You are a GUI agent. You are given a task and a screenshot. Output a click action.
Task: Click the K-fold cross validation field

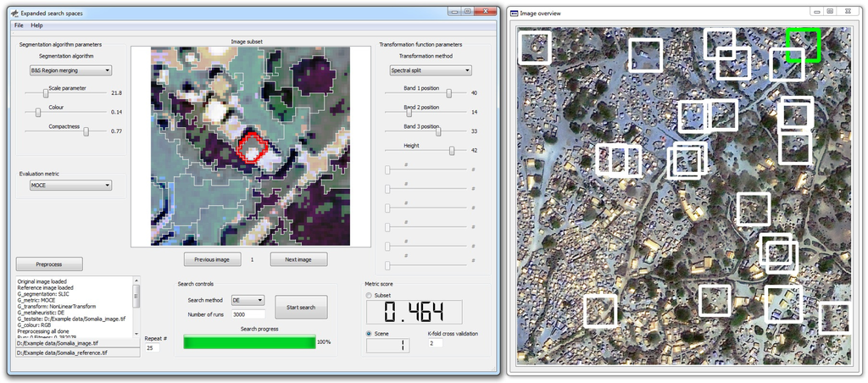[436, 343]
